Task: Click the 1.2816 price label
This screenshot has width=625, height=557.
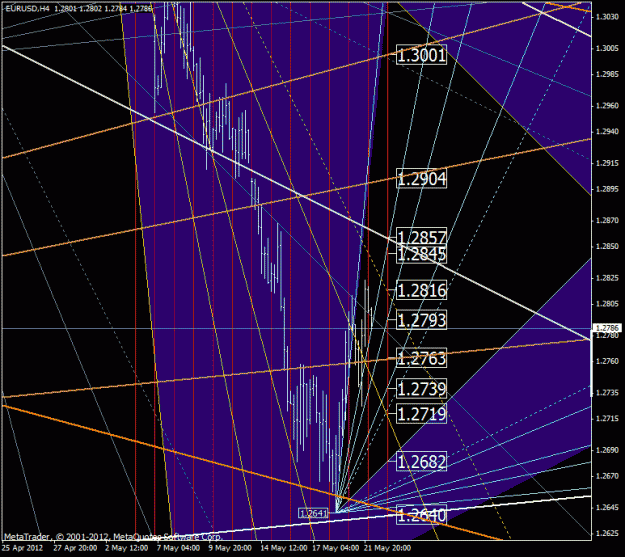Action: click(421, 290)
